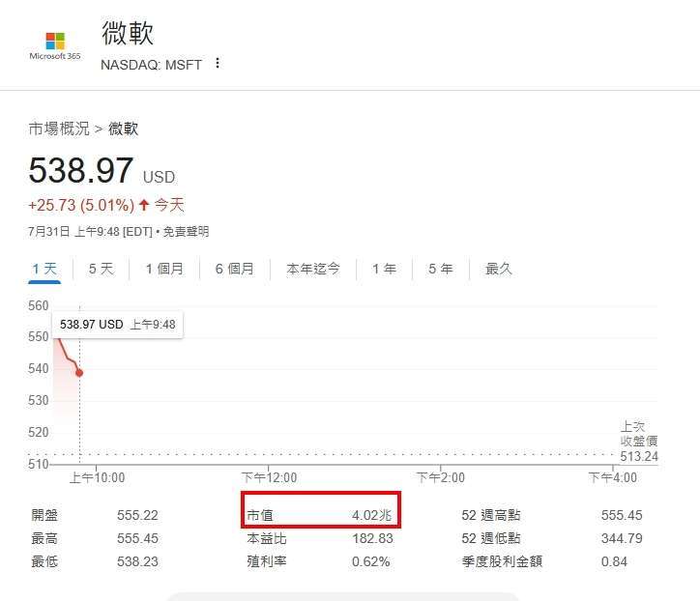Click the 下午4:00 time axis label
This screenshot has width=700, height=601.
click(x=613, y=478)
